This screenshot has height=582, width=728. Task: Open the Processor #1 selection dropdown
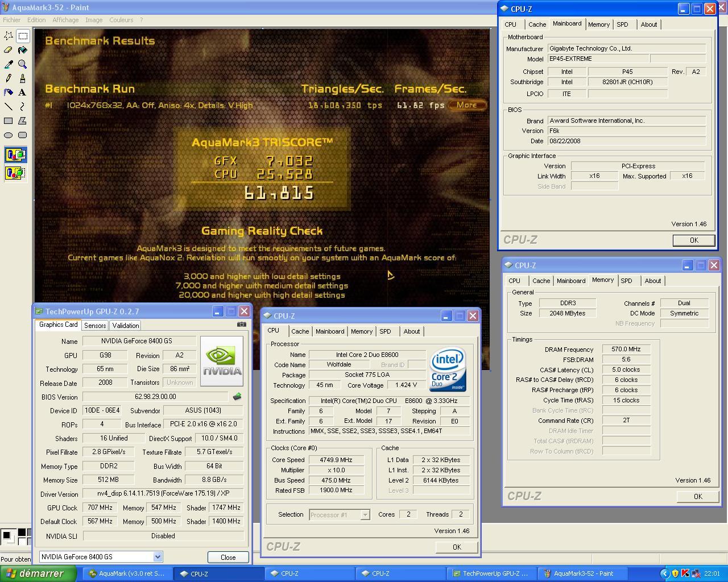click(365, 515)
